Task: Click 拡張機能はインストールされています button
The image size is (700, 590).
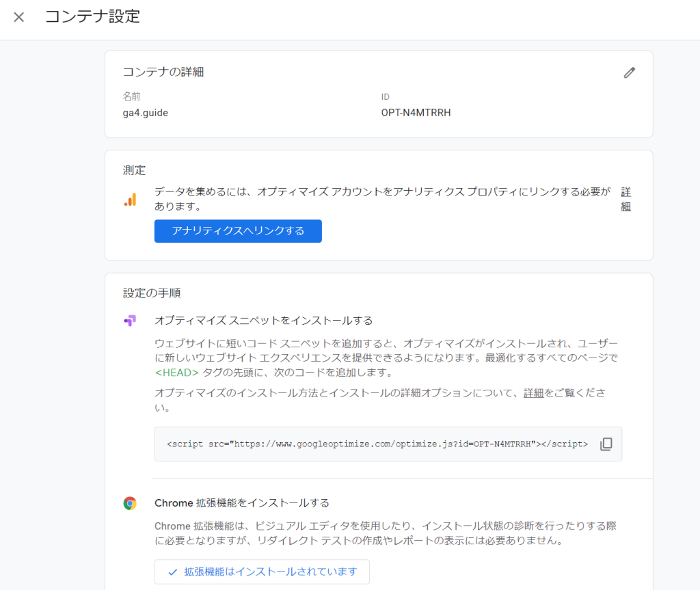Action: (262, 572)
